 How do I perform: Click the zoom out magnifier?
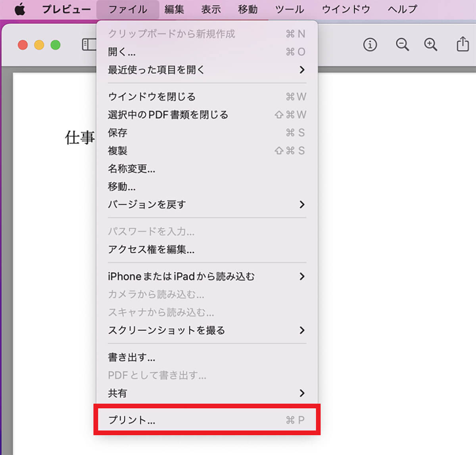[x=402, y=45]
